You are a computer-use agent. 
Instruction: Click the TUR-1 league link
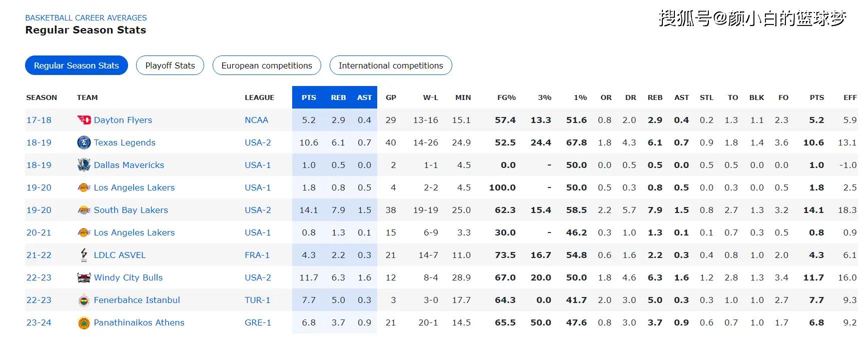click(x=257, y=300)
